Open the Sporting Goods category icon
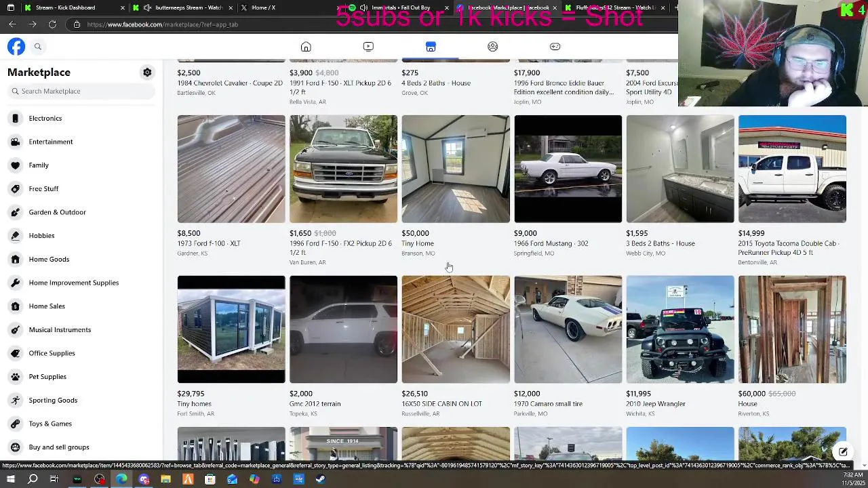 tap(15, 400)
